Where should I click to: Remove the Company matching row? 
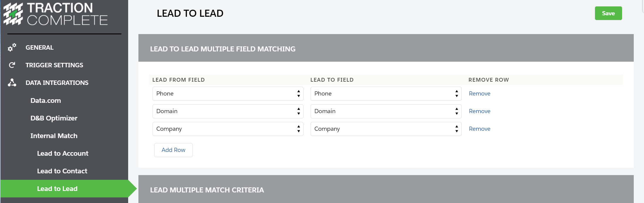point(479,129)
